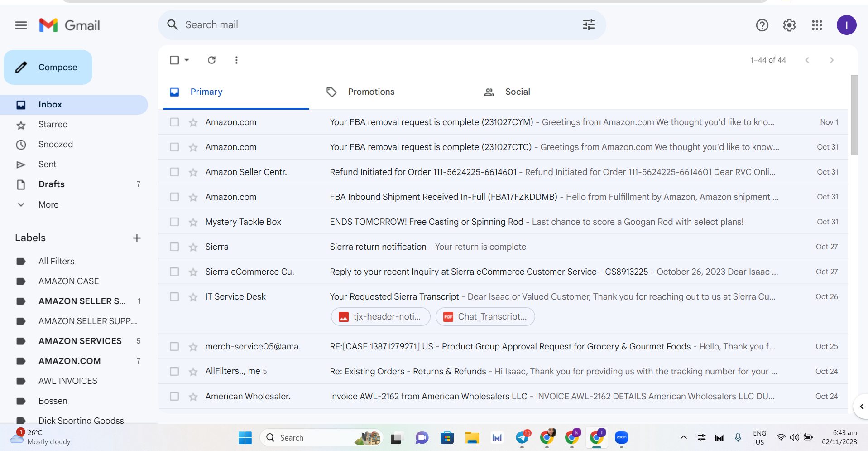Star the American Wholesalers invoice email

(x=193, y=397)
